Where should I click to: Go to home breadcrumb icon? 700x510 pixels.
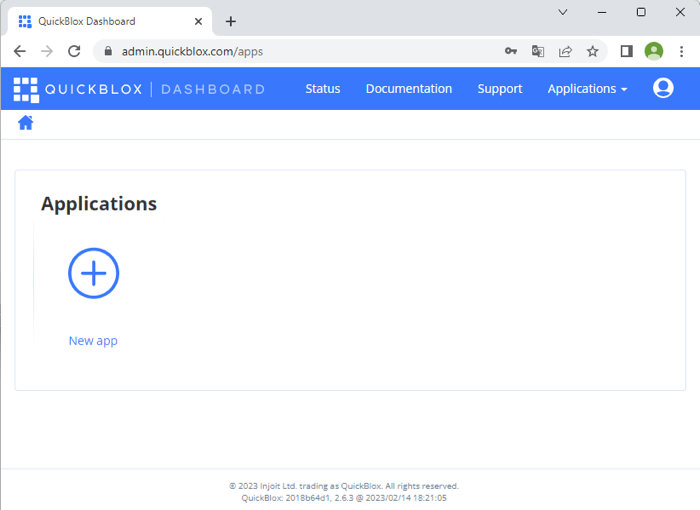pos(25,122)
